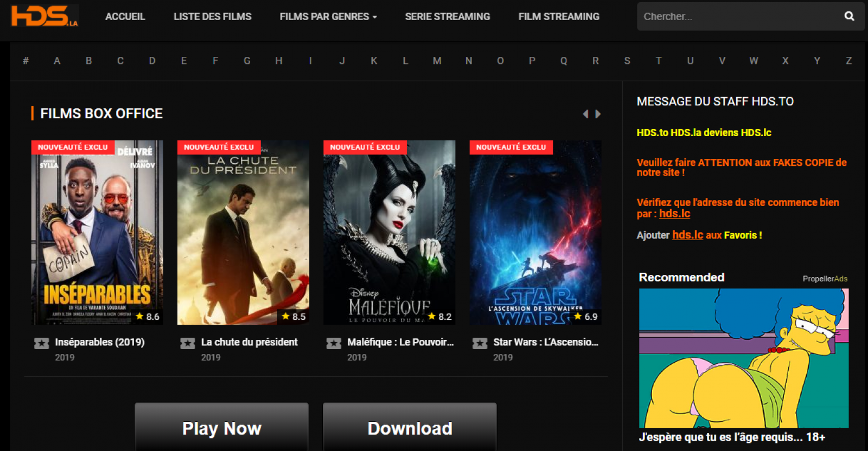The image size is (868, 451).
Task: Go to Serie Streaming page
Action: coord(447,17)
